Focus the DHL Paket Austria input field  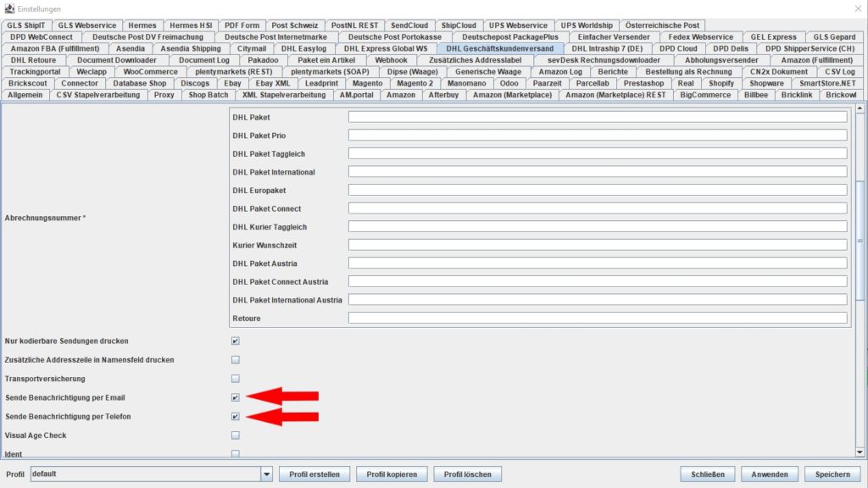(x=598, y=263)
